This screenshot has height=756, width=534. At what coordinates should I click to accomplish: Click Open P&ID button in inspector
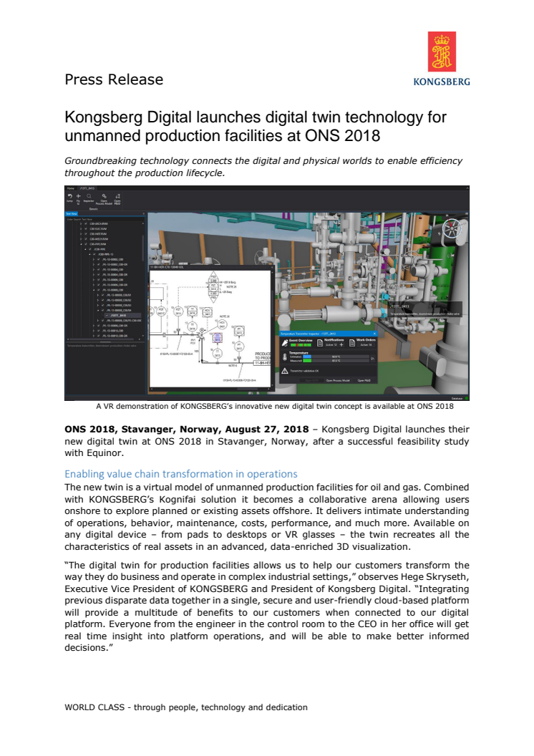(x=364, y=380)
